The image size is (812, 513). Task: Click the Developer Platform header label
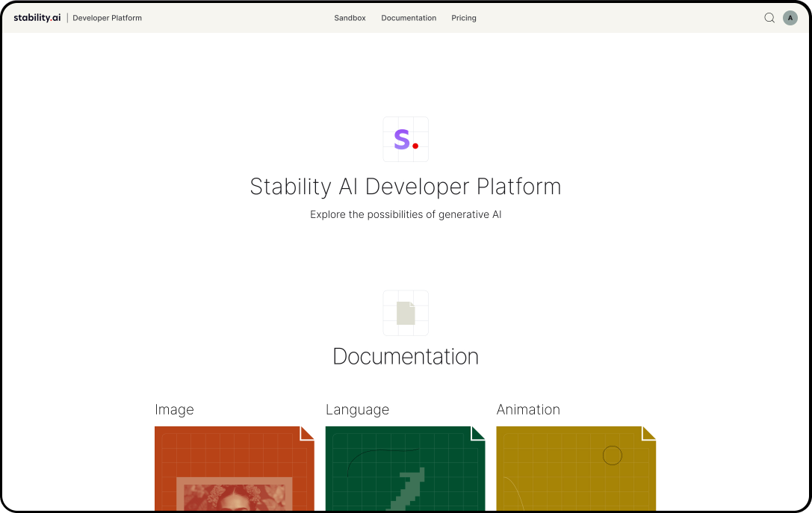(107, 18)
